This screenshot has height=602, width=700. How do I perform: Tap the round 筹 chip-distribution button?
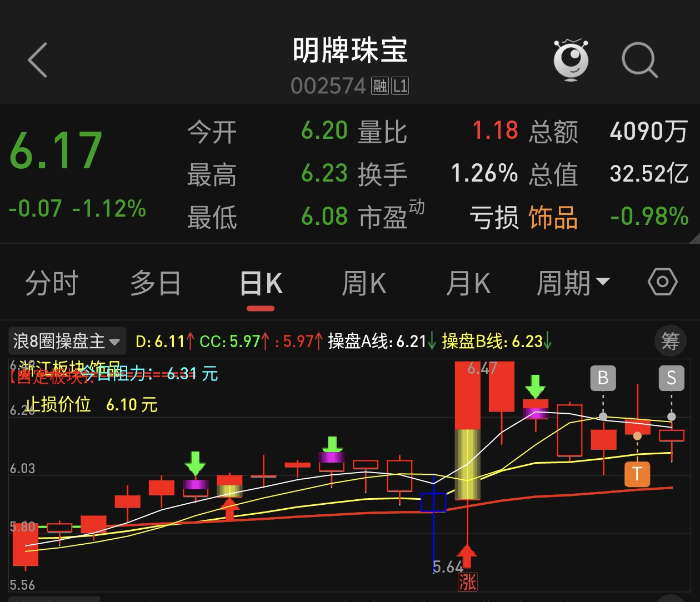coord(670,341)
